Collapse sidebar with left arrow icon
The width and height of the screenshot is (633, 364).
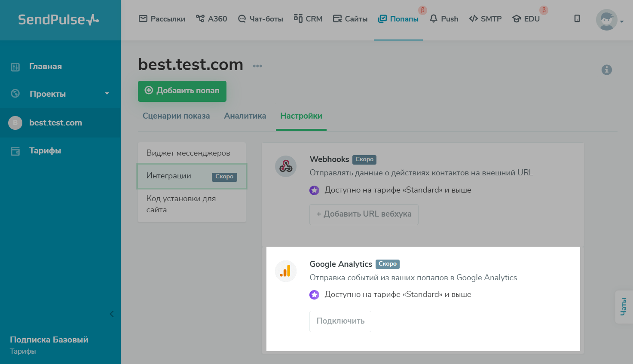point(112,314)
